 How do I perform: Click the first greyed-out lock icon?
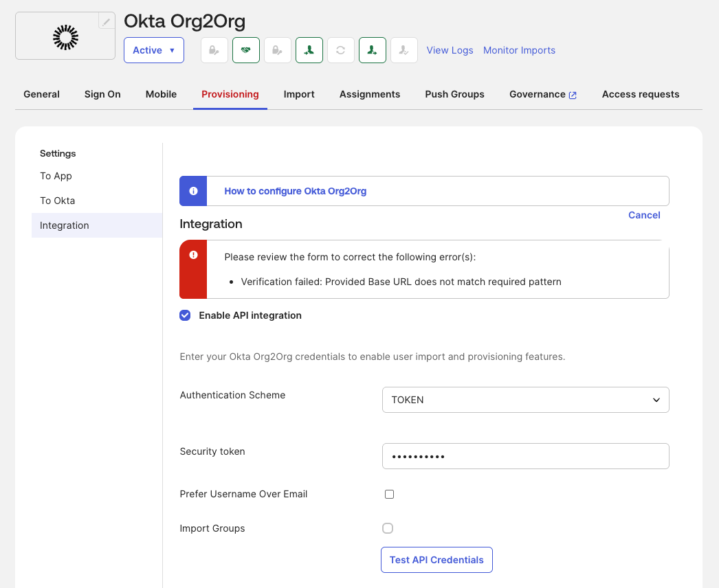(x=214, y=50)
